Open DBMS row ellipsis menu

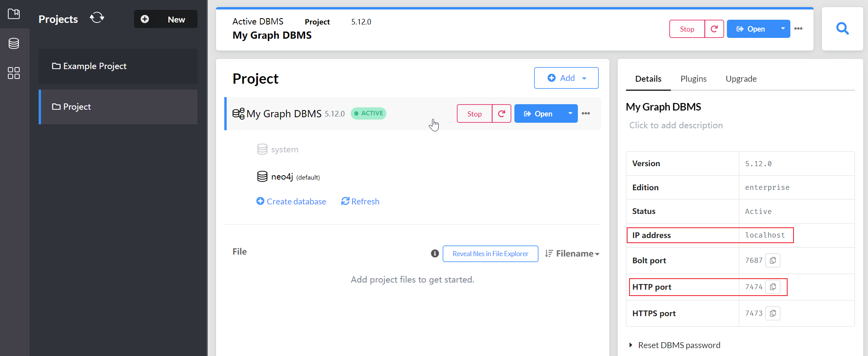[586, 113]
